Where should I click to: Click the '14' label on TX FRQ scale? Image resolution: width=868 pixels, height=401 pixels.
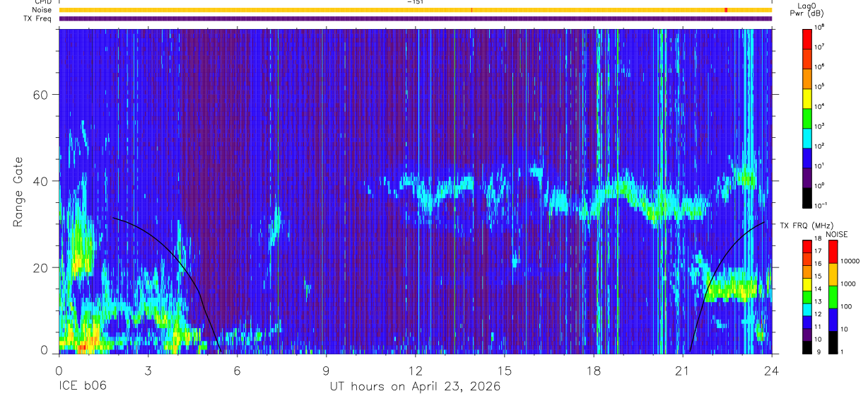point(819,289)
